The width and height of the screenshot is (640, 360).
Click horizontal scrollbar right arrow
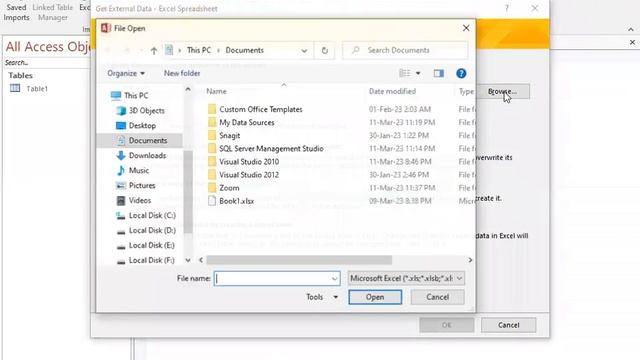pyautogui.click(x=470, y=260)
